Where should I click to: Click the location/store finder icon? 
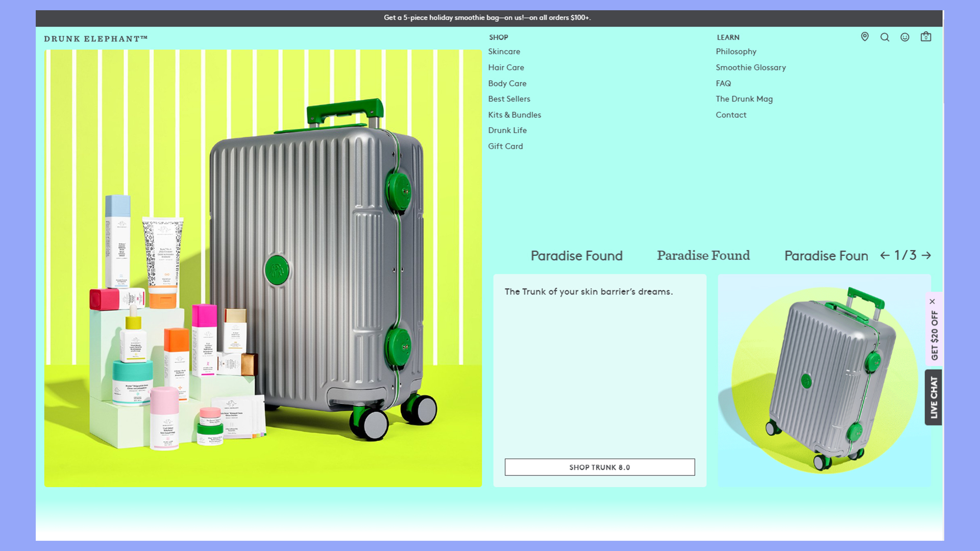[x=865, y=37]
